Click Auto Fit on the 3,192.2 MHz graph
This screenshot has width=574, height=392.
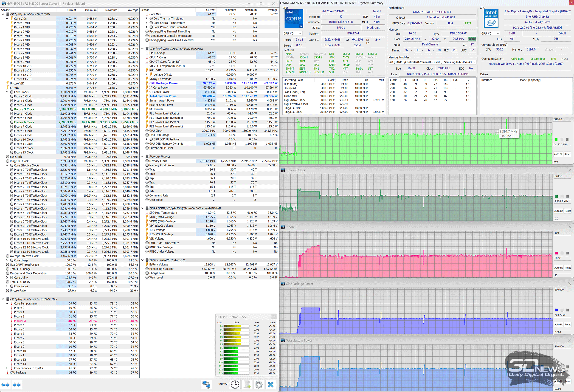pyautogui.click(x=558, y=154)
